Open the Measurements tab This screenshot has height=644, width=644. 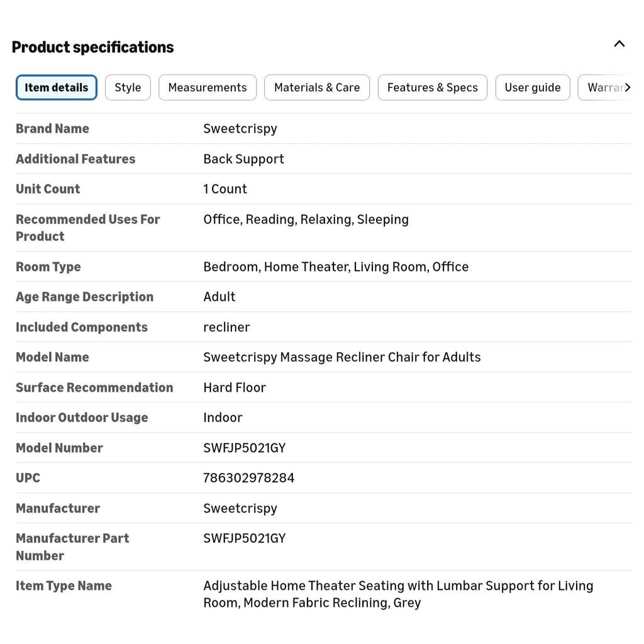pyautogui.click(x=208, y=87)
